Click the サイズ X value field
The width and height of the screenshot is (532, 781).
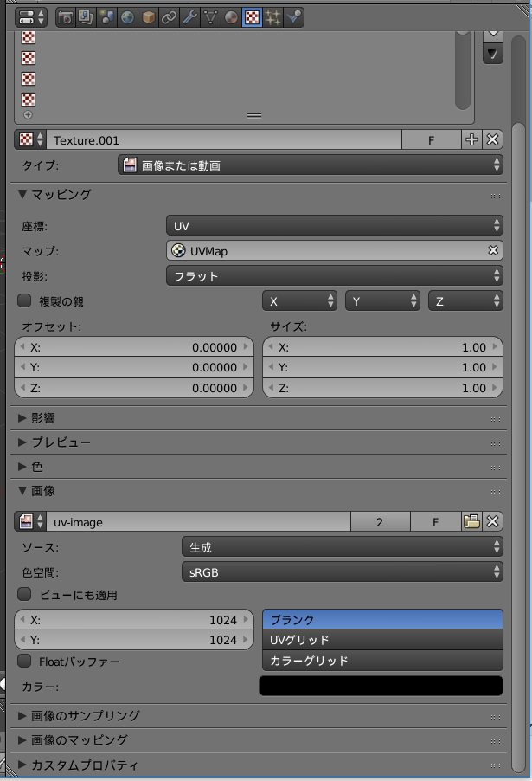[382, 346]
